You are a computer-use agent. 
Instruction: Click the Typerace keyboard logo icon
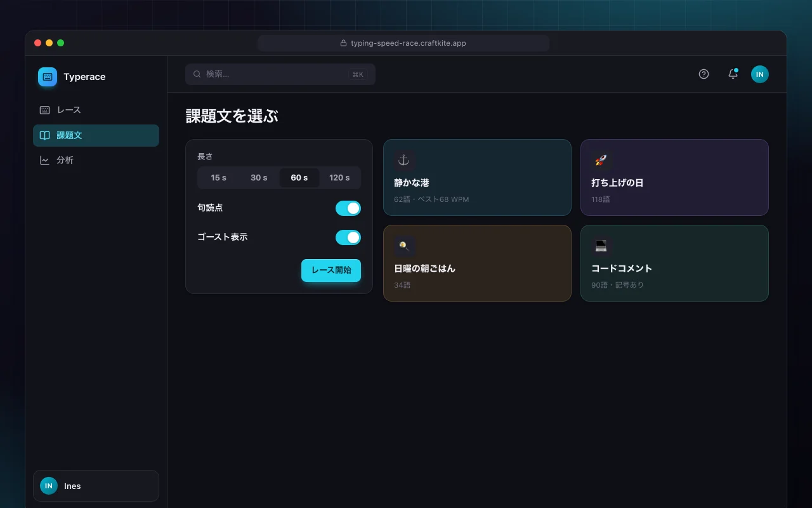click(48, 77)
